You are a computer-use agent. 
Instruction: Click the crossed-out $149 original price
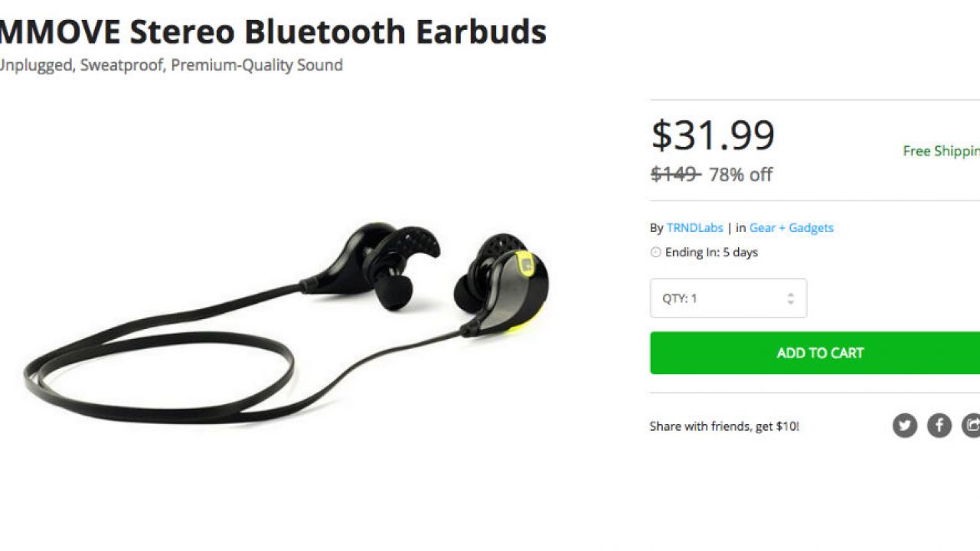pyautogui.click(x=675, y=174)
